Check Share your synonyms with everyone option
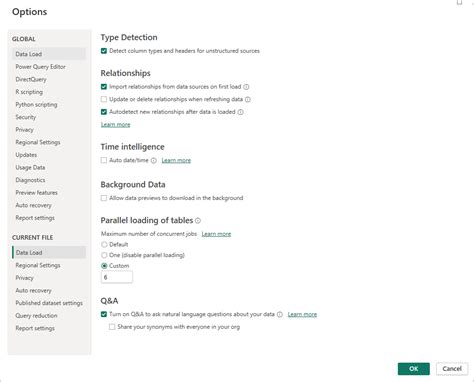Screen dimensions: 474x382 112,327
